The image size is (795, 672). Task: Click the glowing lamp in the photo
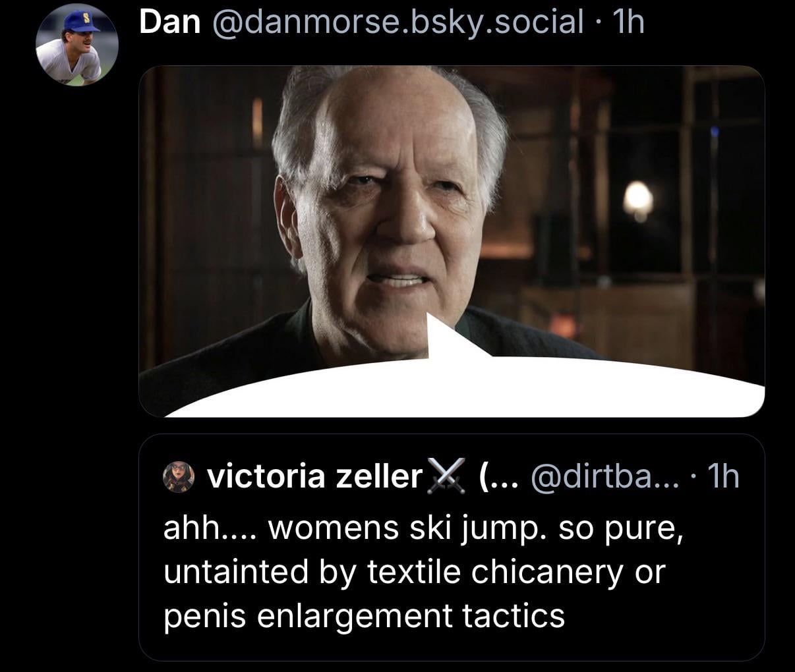point(637,199)
